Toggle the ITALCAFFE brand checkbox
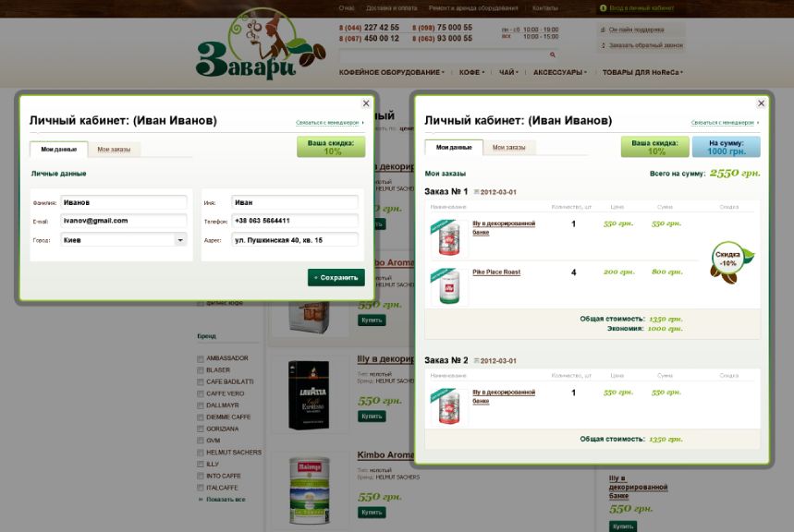The width and height of the screenshot is (794, 532). point(201,488)
